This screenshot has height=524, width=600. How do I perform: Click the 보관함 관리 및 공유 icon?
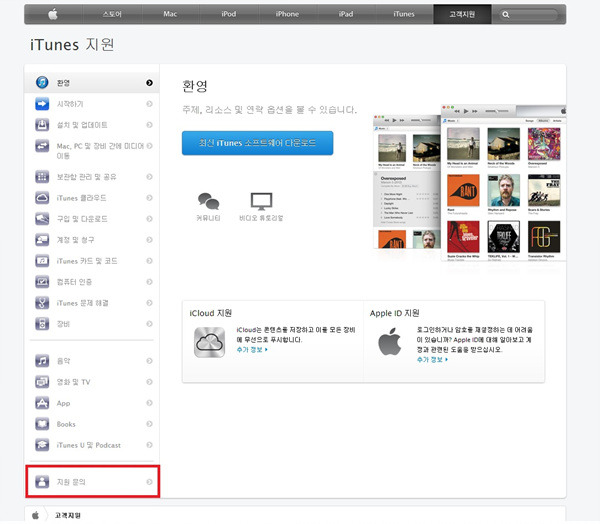pyautogui.click(x=42, y=176)
